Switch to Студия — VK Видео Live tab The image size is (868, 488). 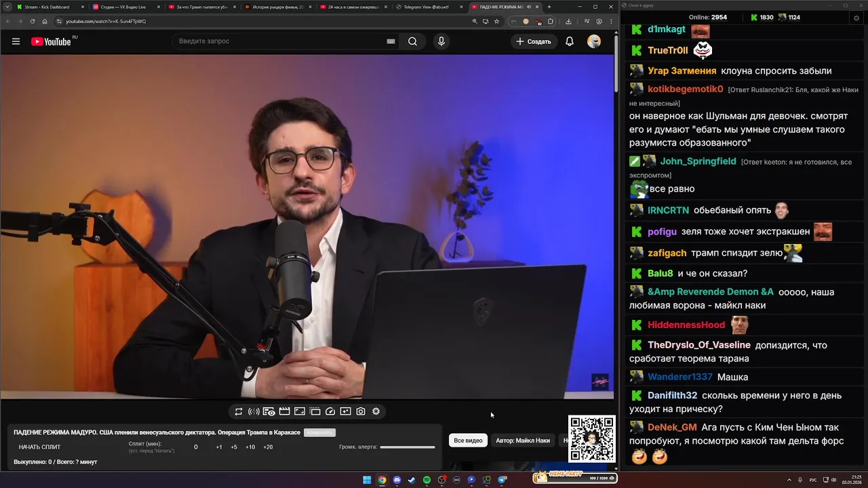point(126,7)
